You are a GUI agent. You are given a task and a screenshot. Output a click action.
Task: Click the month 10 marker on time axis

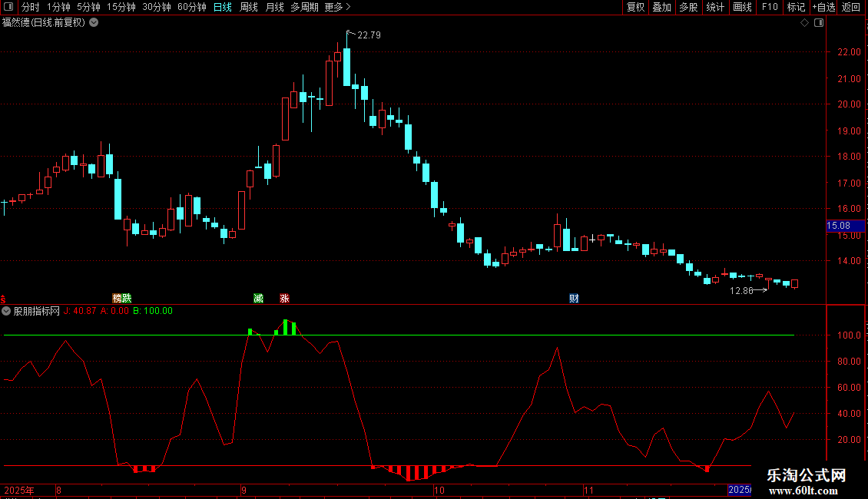(x=439, y=490)
